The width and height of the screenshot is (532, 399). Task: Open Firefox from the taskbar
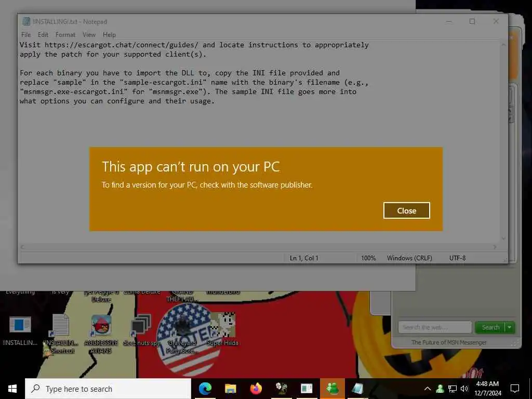256,389
